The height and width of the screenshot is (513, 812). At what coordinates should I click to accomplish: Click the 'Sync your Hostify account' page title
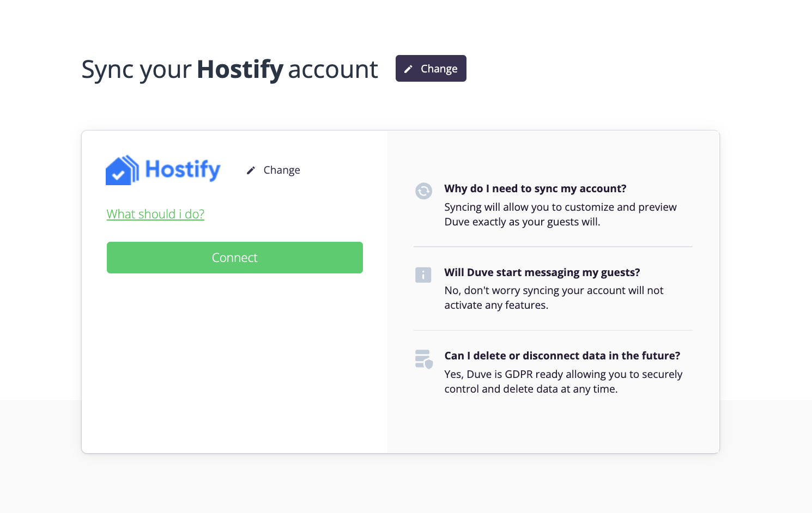click(229, 70)
